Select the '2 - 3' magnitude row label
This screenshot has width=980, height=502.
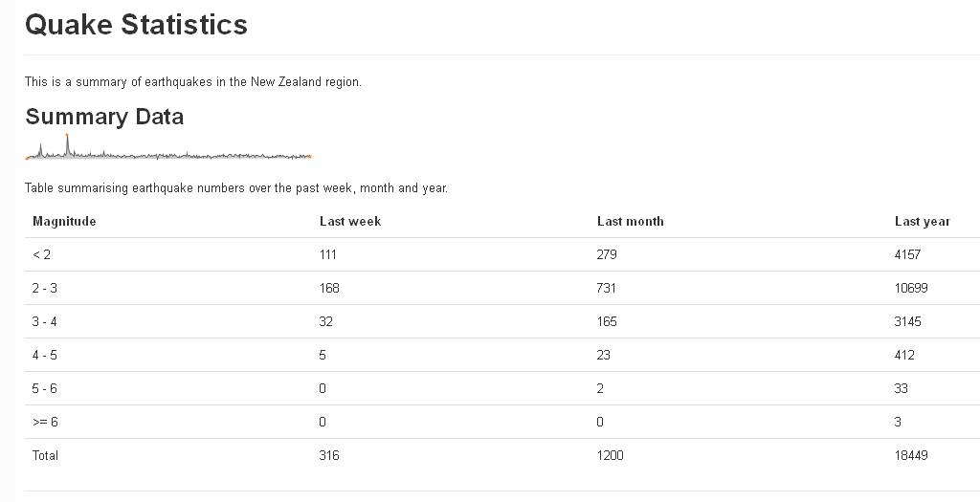[x=44, y=288]
